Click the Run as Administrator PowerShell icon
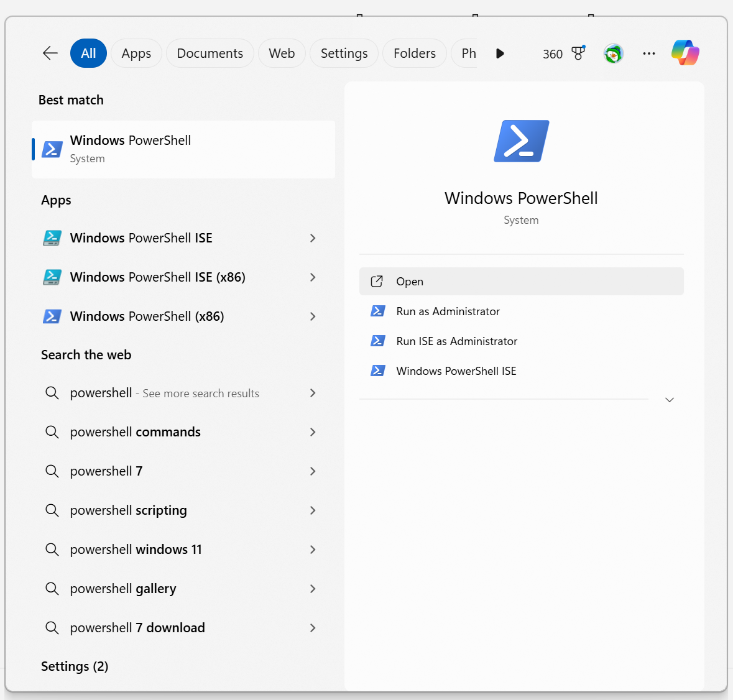Viewport: 733px width, 700px height. [378, 311]
